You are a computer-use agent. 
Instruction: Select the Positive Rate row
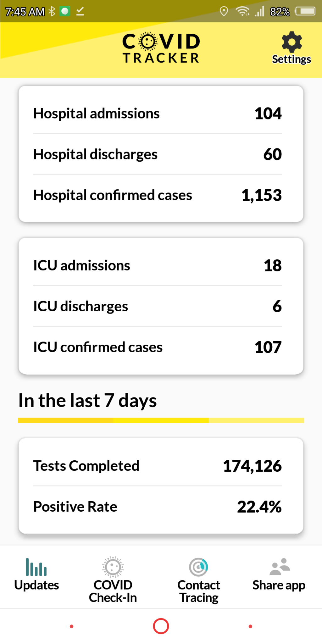coord(157,507)
